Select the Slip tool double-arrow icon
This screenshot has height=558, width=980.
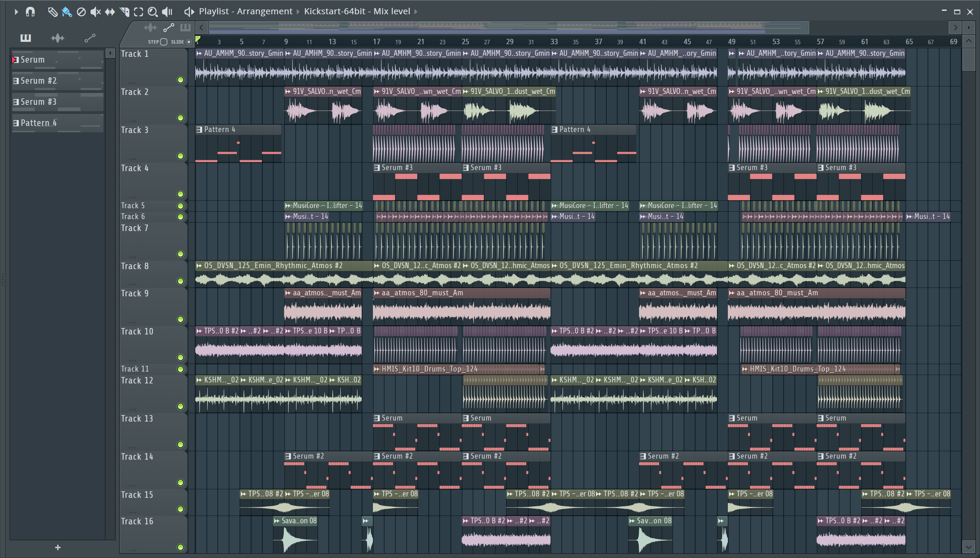(110, 12)
